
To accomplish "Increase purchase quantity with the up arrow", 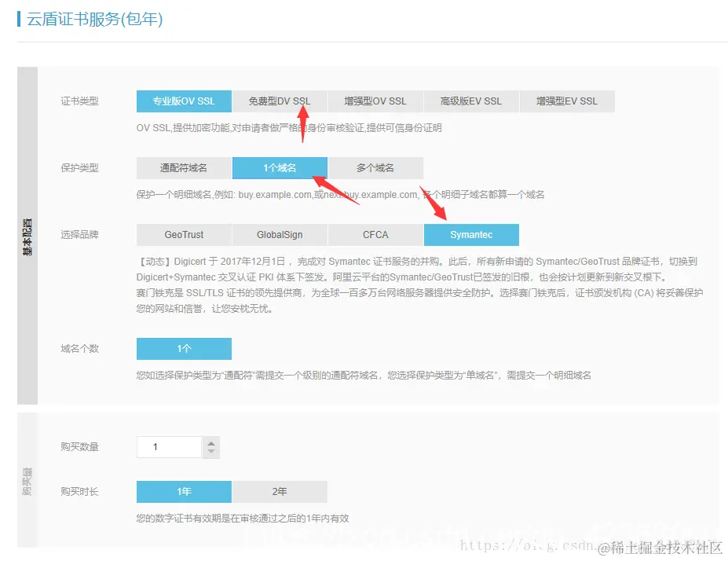I will (x=211, y=442).
